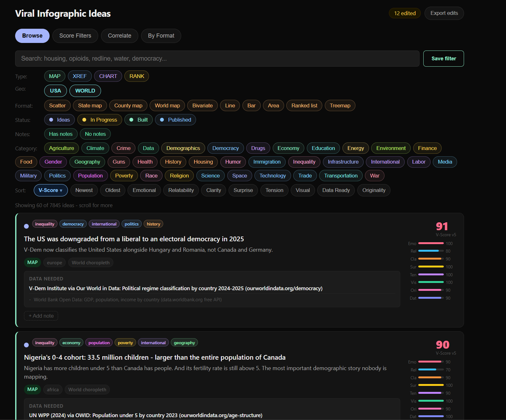Click the 12 edited badge

pyautogui.click(x=404, y=13)
